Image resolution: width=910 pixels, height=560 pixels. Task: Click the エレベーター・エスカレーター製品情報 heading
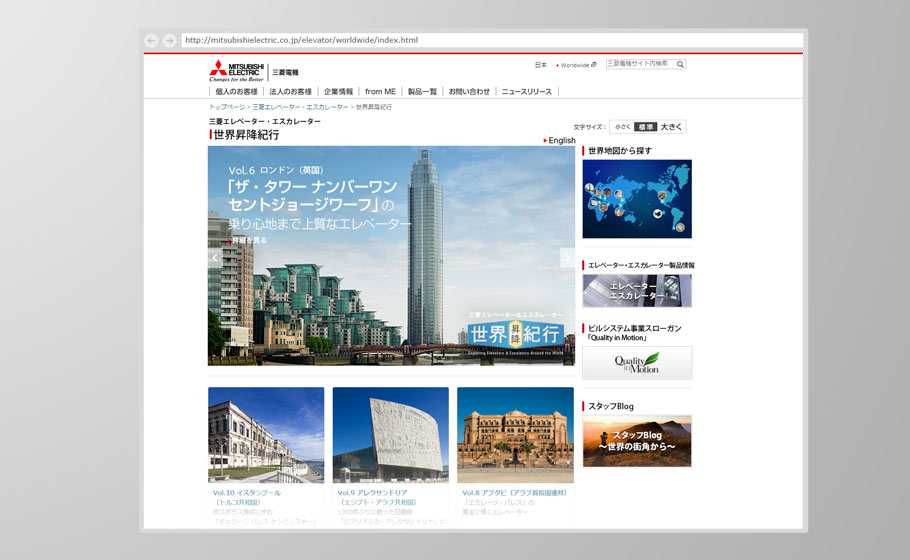(x=641, y=265)
